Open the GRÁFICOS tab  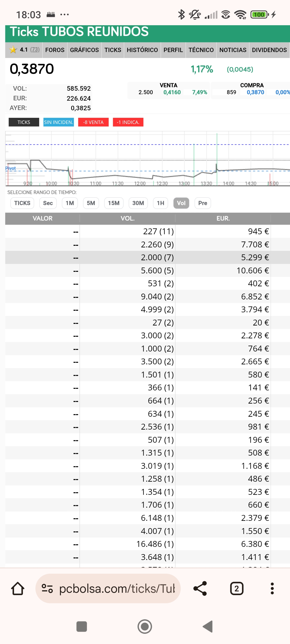[x=84, y=50]
